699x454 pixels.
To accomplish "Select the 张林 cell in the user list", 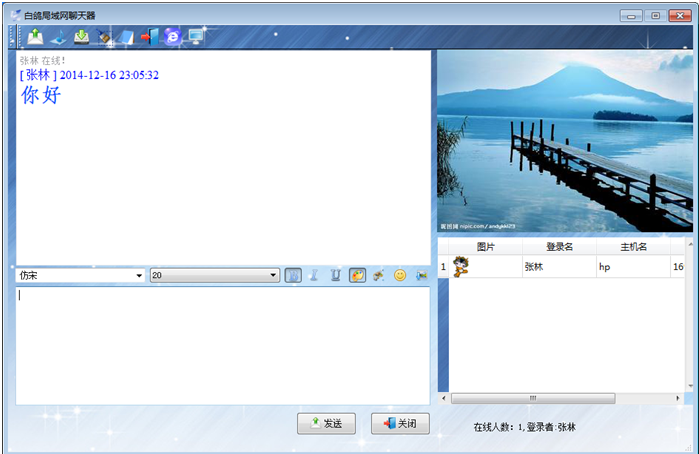I will click(559, 267).
